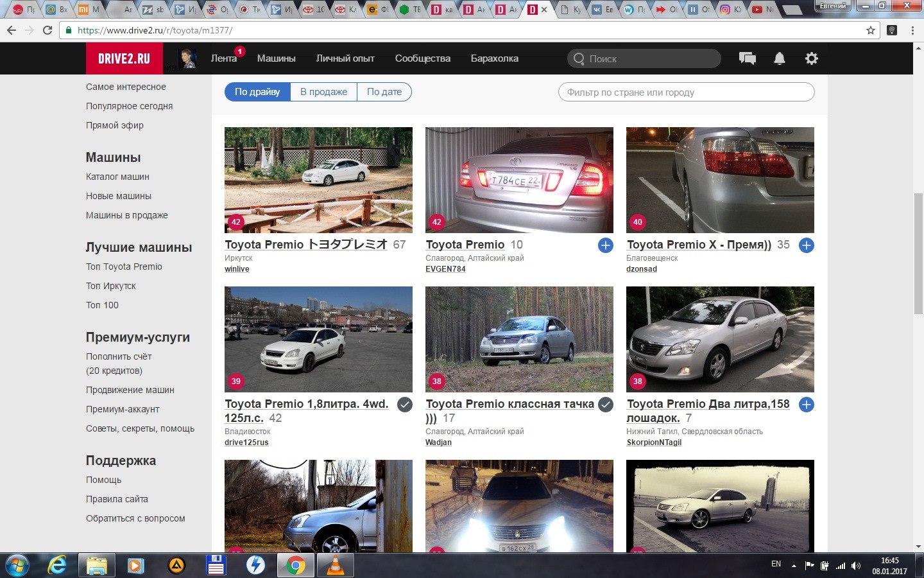
Task: Select the По дате sorting tab
Action: (384, 92)
